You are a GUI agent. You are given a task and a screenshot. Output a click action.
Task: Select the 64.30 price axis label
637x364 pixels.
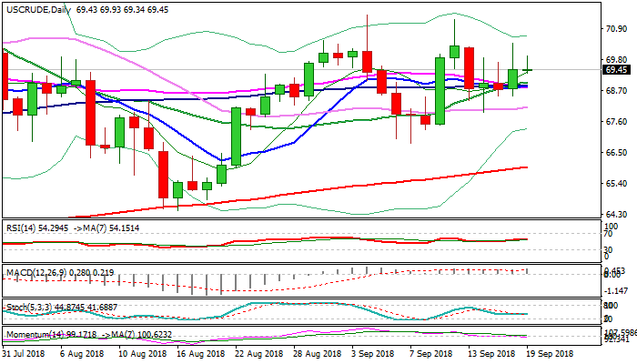(x=615, y=215)
